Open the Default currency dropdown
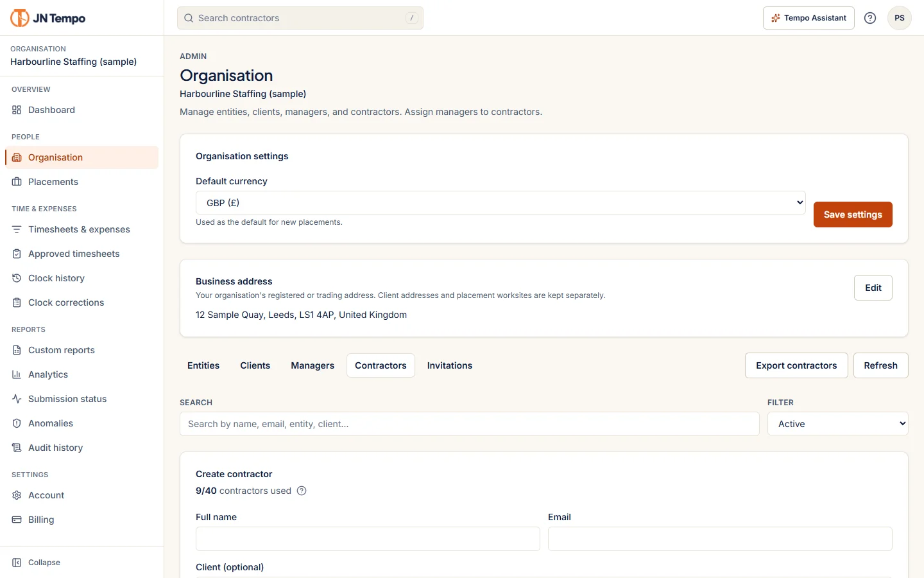Viewport: 924px width, 578px height. 501,203
